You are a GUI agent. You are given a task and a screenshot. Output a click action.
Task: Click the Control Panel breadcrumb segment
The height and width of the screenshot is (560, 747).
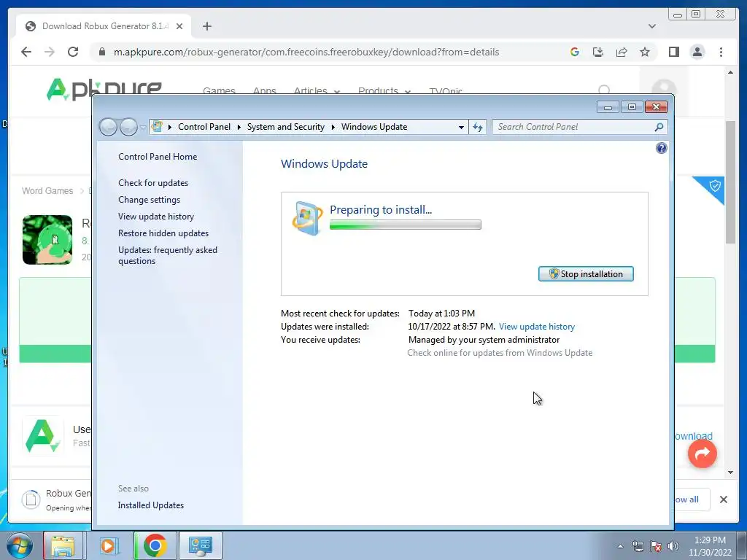click(204, 127)
